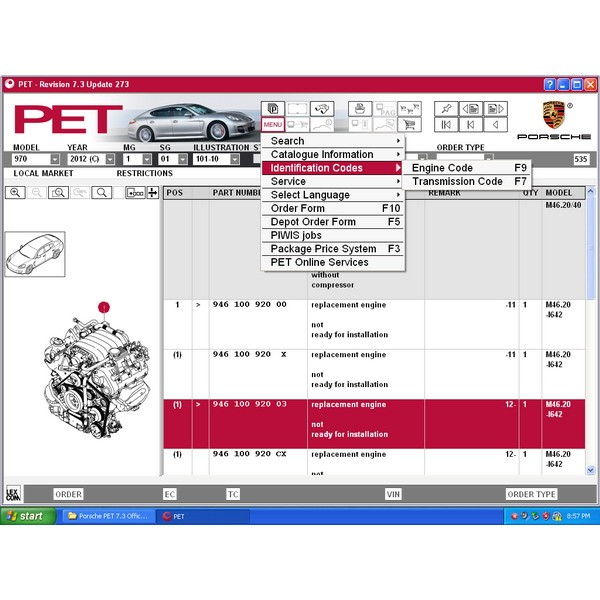
Task: Click the Panamera car outline thumbnail
Action: [35, 254]
